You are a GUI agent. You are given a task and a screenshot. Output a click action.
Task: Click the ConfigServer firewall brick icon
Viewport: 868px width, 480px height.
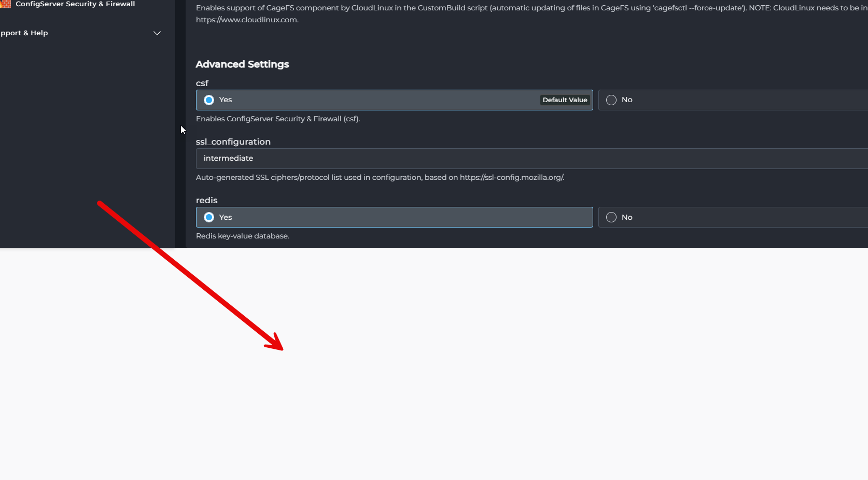pyautogui.click(x=6, y=4)
